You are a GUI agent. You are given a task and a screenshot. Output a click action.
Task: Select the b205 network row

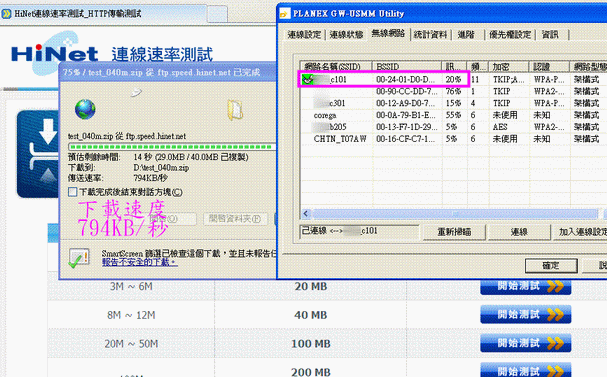pyautogui.click(x=453, y=127)
